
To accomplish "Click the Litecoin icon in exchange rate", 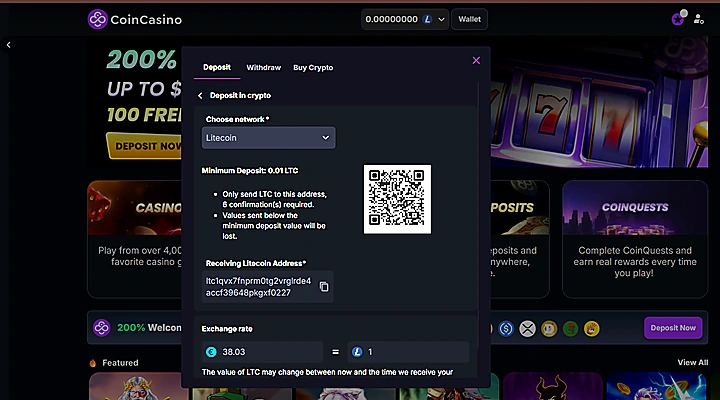I will click(x=357, y=352).
